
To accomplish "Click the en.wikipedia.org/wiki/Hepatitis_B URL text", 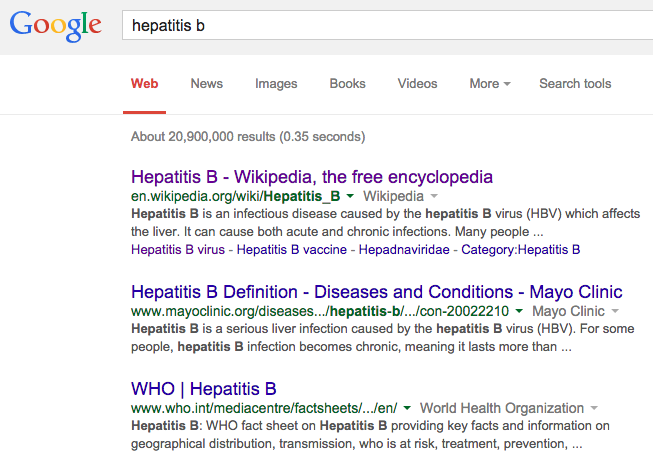I will 236,196.
